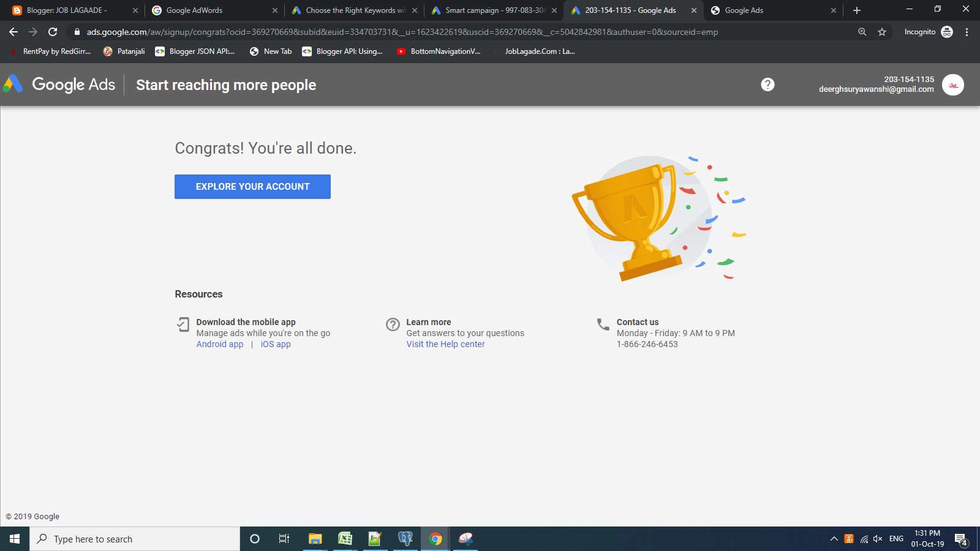Open the BottomNavigationV bookmark
980x551 pixels.
439,51
